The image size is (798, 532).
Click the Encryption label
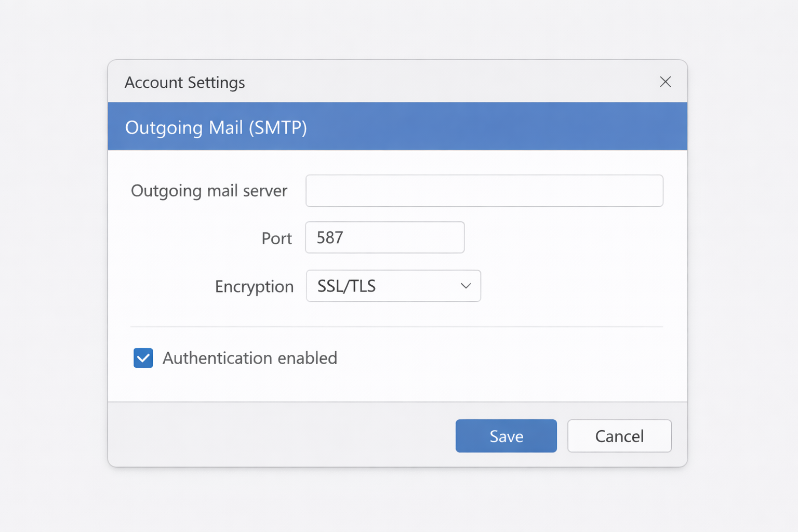pyautogui.click(x=254, y=286)
